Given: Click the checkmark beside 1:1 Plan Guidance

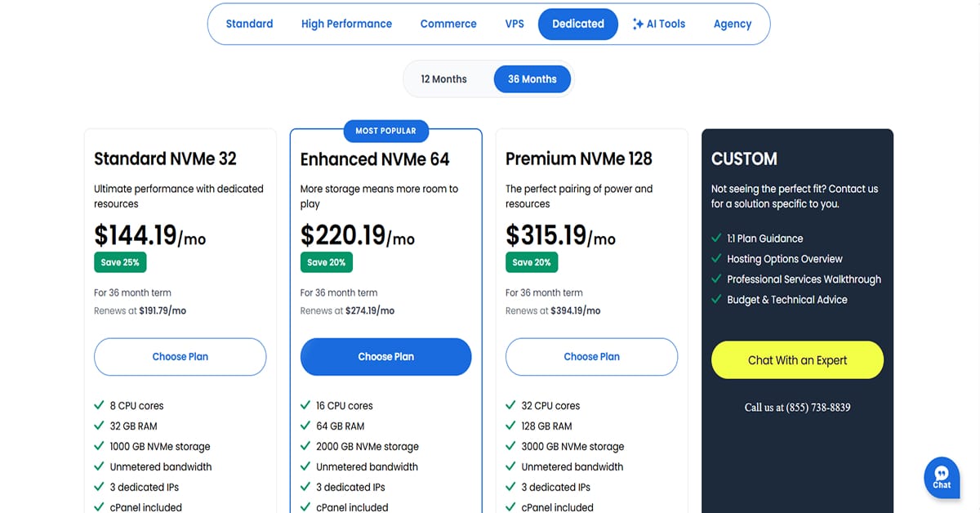Looking at the screenshot, I should (x=716, y=239).
